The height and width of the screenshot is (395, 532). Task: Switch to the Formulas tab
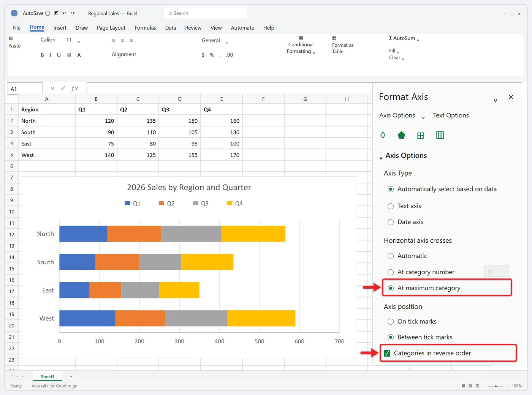pyautogui.click(x=145, y=28)
